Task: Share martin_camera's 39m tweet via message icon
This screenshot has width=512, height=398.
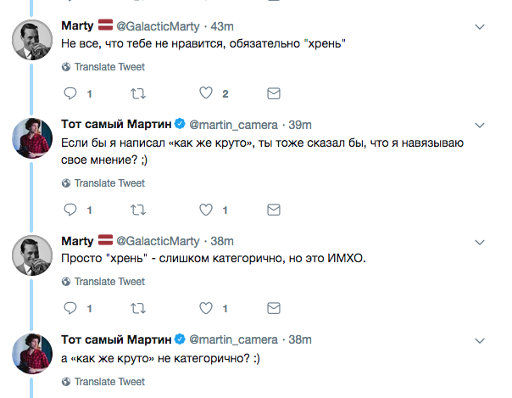Action: [274, 210]
